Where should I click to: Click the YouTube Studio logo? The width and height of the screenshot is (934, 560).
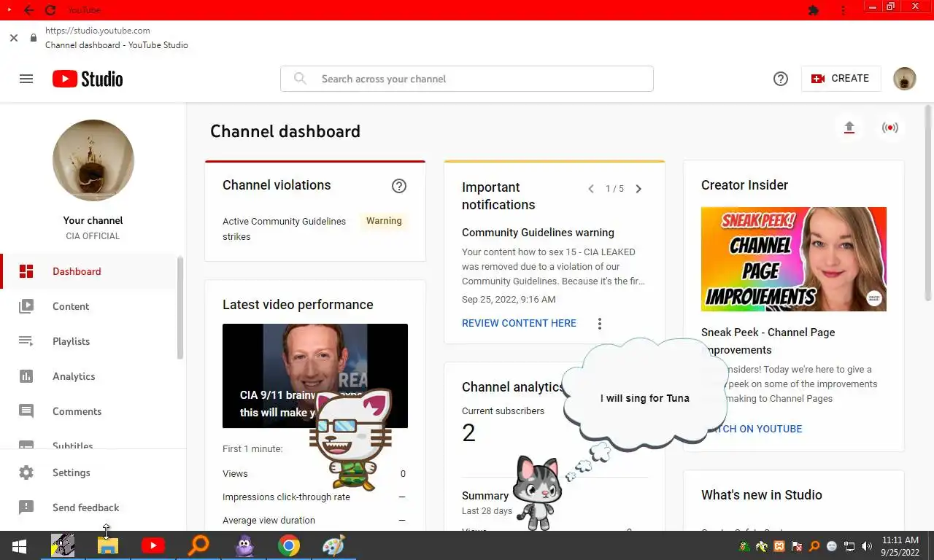(88, 79)
